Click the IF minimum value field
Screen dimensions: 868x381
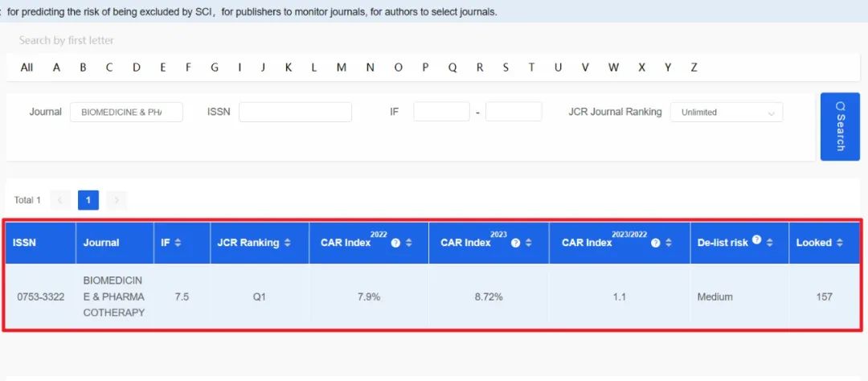[441, 112]
